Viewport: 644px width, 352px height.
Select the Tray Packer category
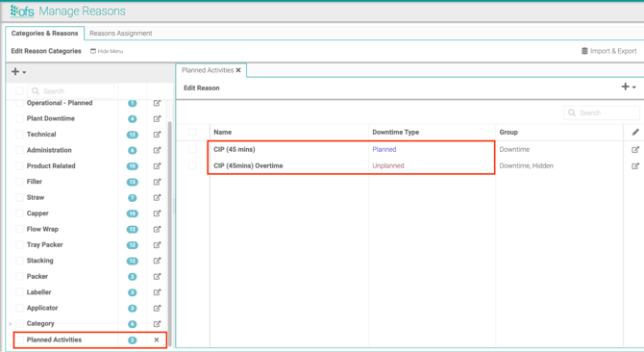pos(45,245)
